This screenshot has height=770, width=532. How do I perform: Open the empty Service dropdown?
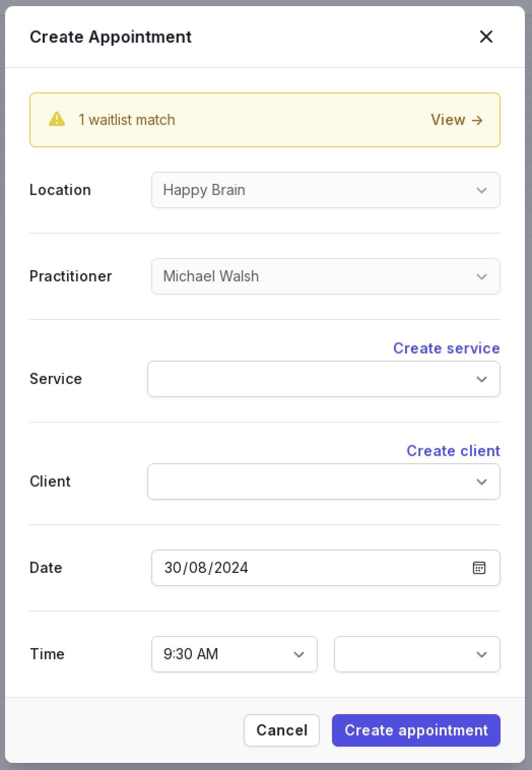point(324,379)
